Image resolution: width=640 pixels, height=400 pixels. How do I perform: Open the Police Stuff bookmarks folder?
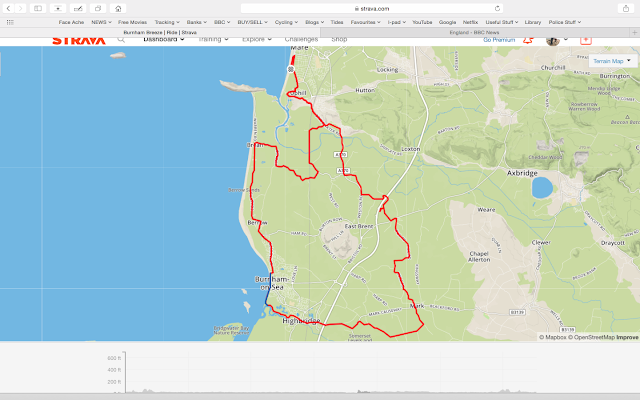click(564, 22)
